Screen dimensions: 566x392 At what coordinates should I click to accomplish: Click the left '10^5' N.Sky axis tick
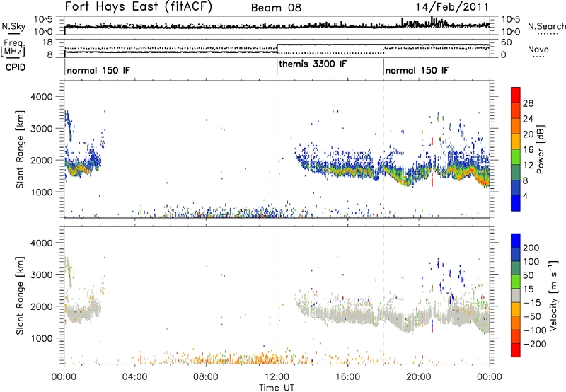[43, 19]
